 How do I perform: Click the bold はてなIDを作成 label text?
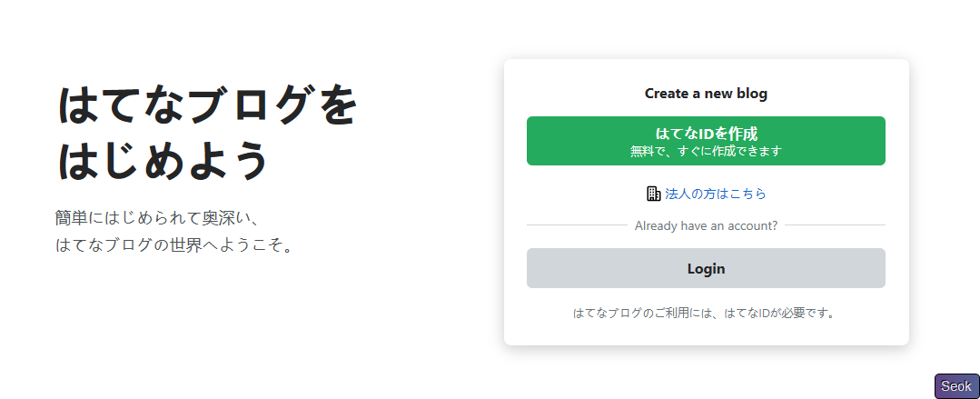706,134
